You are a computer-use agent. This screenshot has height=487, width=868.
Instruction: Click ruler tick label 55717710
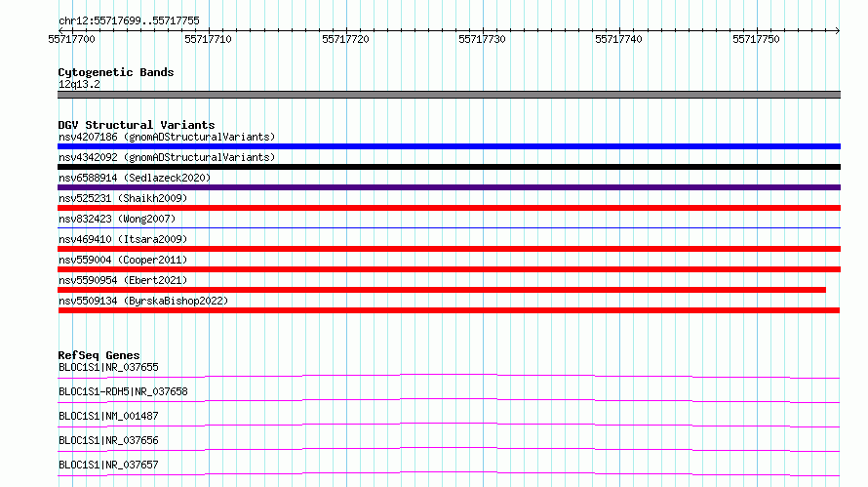[208, 39]
